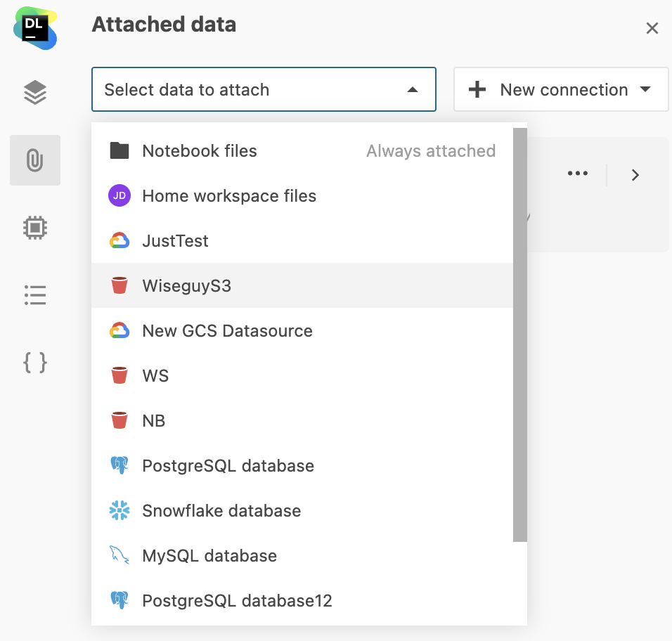Image resolution: width=672 pixels, height=641 pixels.
Task: Open the attached data paperclip panel icon
Action: tap(35, 160)
